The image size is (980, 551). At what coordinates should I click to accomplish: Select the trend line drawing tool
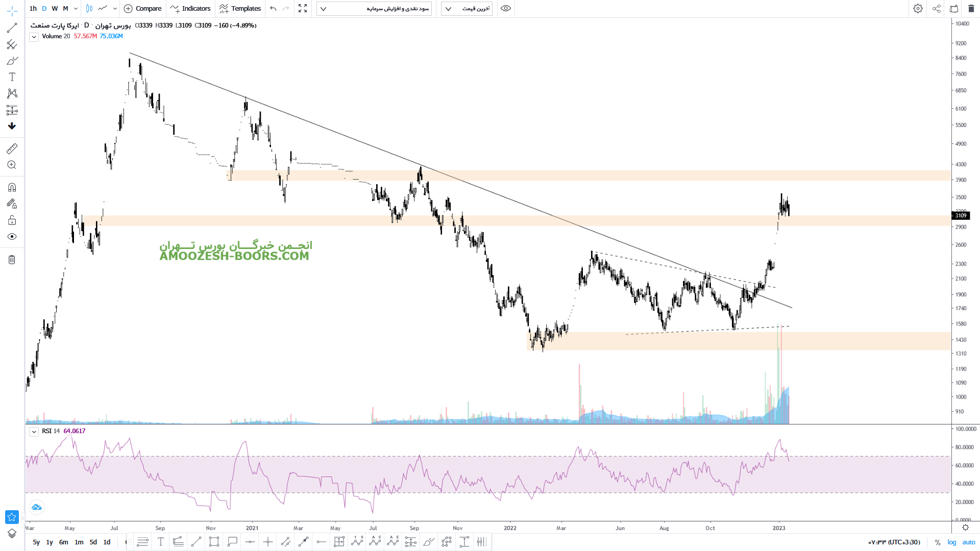[x=12, y=28]
